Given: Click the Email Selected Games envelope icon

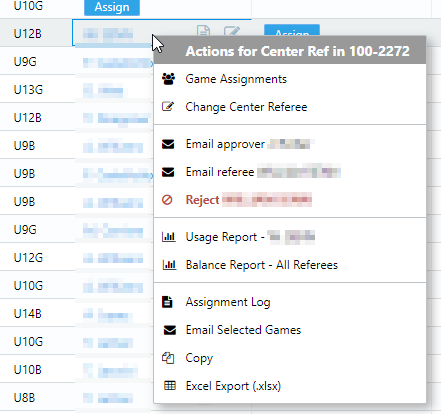Looking at the screenshot, I should pos(170,330).
